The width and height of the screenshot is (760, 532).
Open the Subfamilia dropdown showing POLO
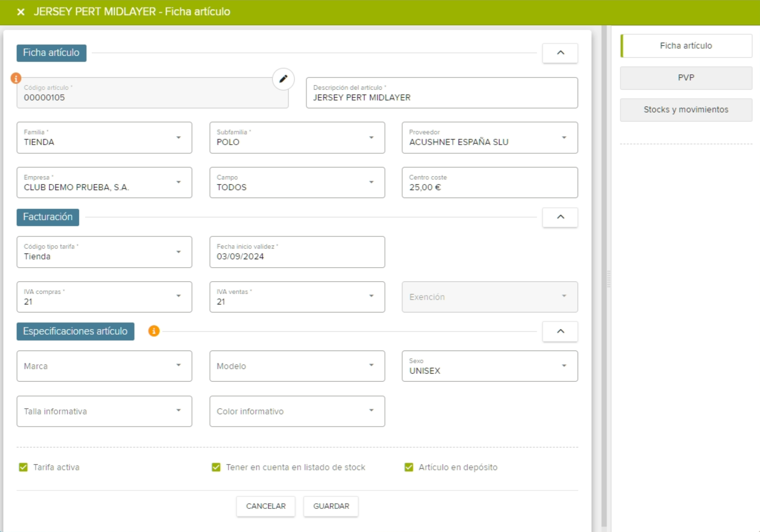point(297,137)
